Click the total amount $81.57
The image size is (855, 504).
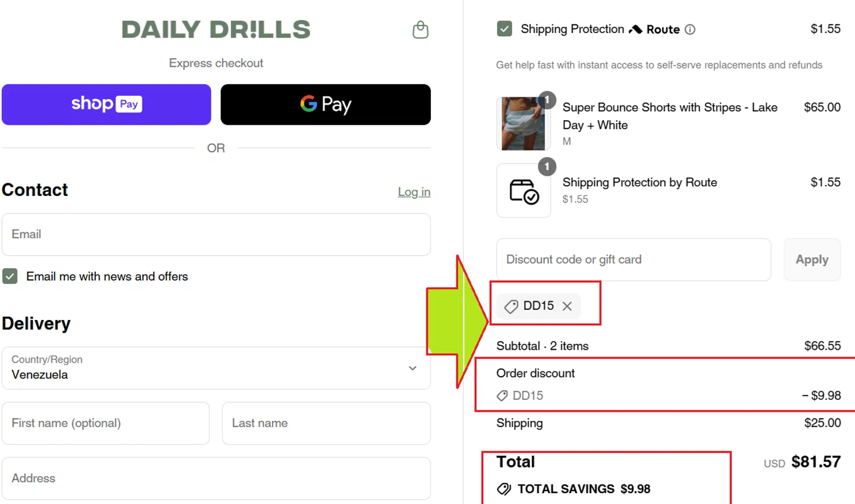coord(816,462)
